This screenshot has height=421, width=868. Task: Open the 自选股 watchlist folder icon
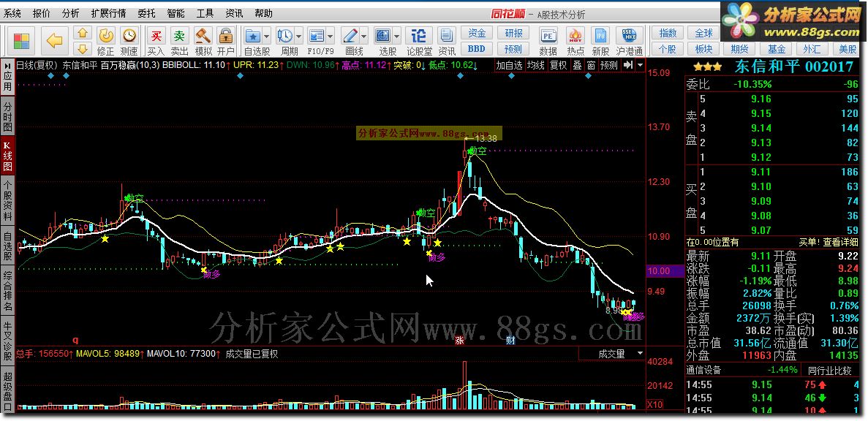(x=254, y=37)
